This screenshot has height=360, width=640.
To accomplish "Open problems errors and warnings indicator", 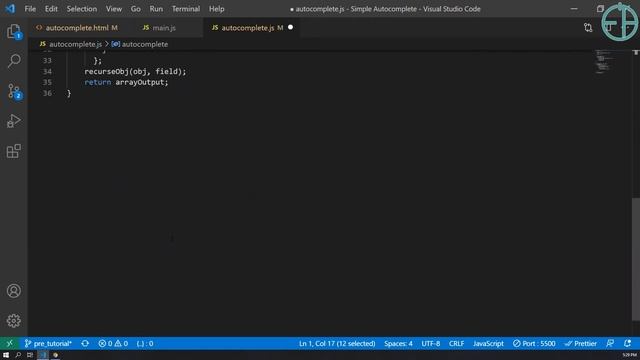I will tap(113, 343).
